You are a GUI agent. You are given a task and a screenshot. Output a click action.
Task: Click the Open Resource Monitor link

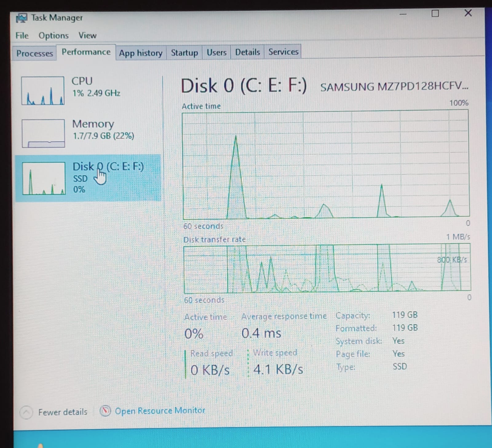pyautogui.click(x=160, y=411)
